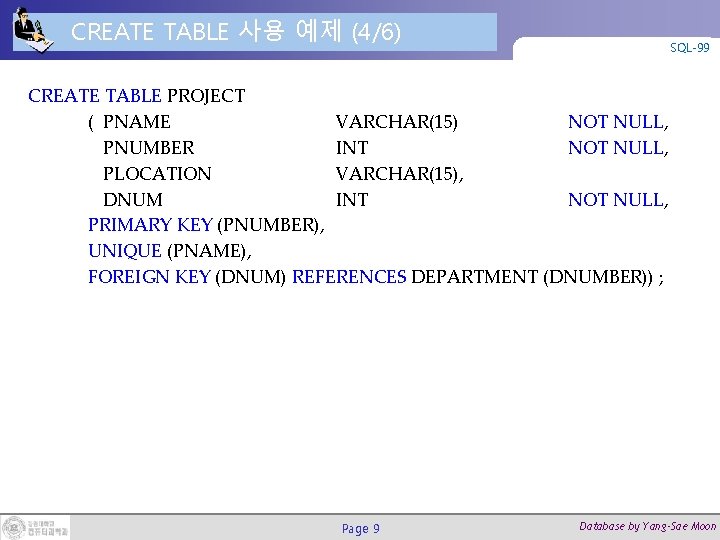The width and height of the screenshot is (720, 540).
Task: Click the 'FOREIGN KEY' keyword
Action: point(149,277)
